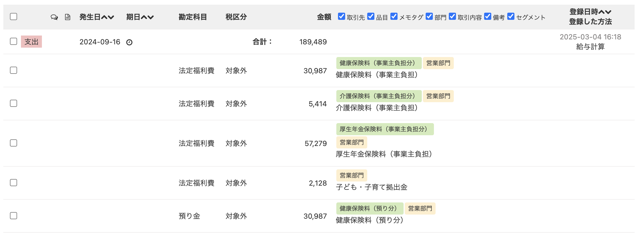Viewport: 644px width, 233px height.
Task: Click the amount 2,128
Action: pyautogui.click(x=318, y=183)
